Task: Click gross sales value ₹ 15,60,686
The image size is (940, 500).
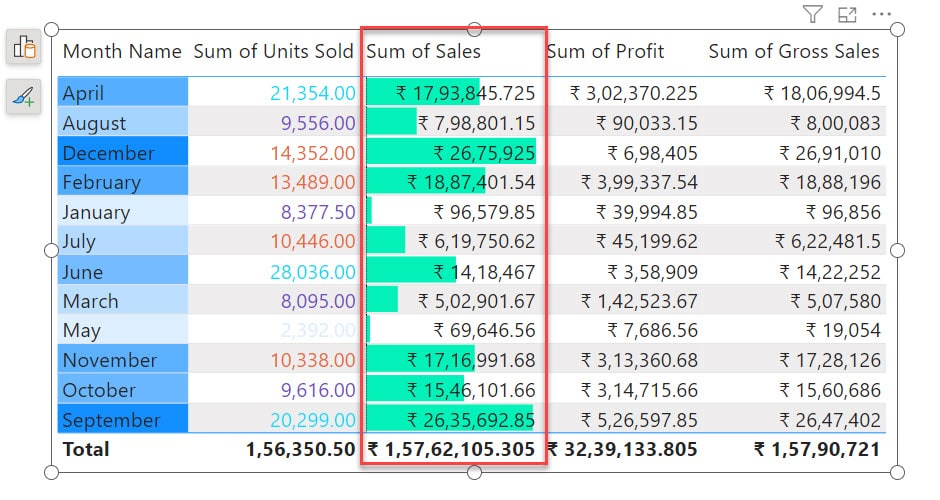Action: (x=830, y=390)
